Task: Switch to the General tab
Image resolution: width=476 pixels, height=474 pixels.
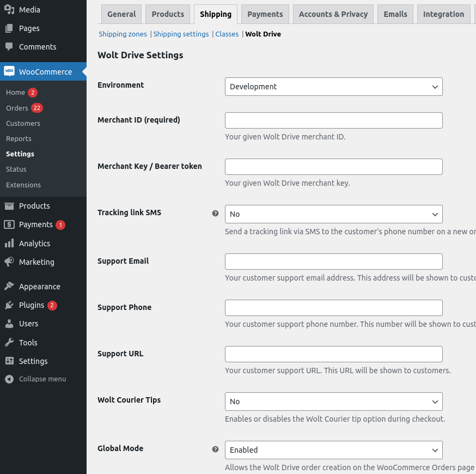Action: pos(121,14)
